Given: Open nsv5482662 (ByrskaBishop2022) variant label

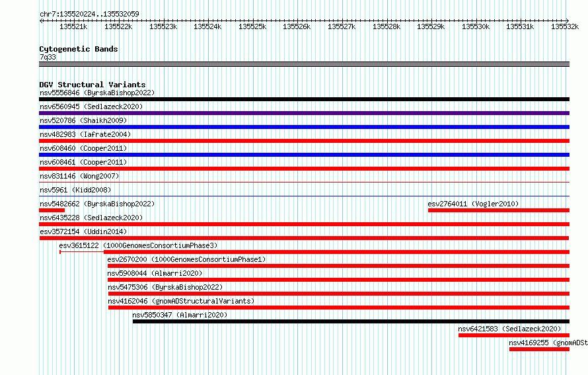Looking at the screenshot, I should pyautogui.click(x=97, y=204).
